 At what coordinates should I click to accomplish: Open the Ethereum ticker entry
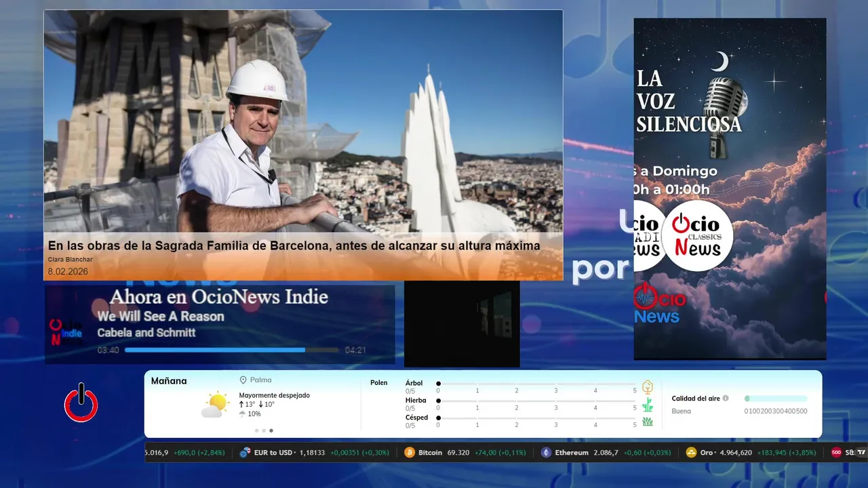click(606, 452)
